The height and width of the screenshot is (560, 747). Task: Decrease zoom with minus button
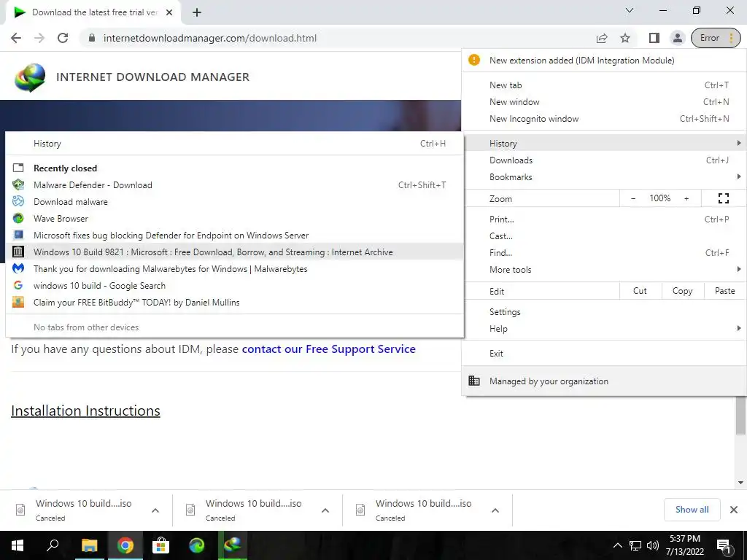pyautogui.click(x=633, y=198)
